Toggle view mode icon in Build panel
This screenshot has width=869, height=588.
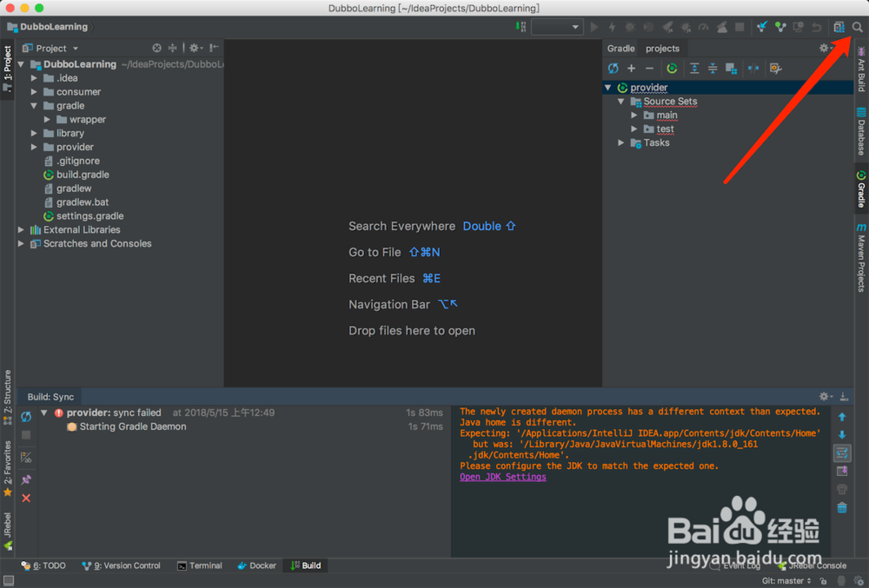click(x=26, y=458)
